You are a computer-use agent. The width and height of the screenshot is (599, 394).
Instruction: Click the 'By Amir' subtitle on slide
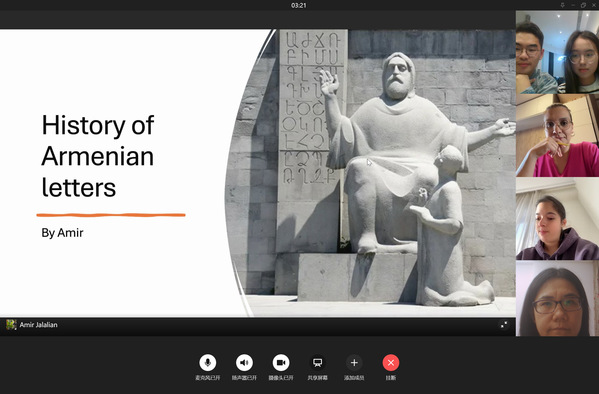62,233
